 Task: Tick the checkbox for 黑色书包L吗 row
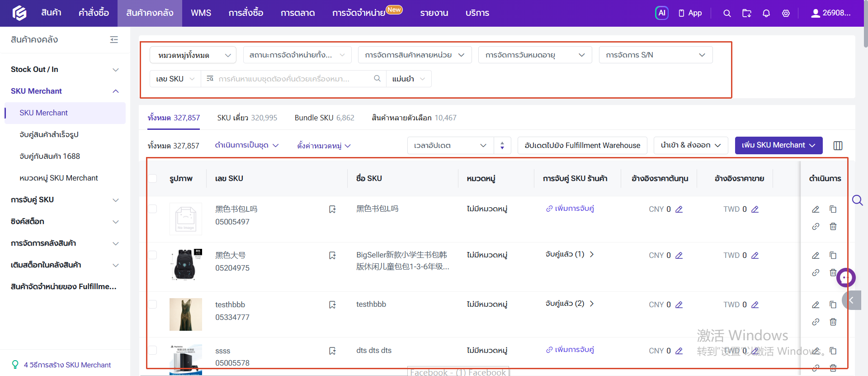pyautogui.click(x=153, y=209)
